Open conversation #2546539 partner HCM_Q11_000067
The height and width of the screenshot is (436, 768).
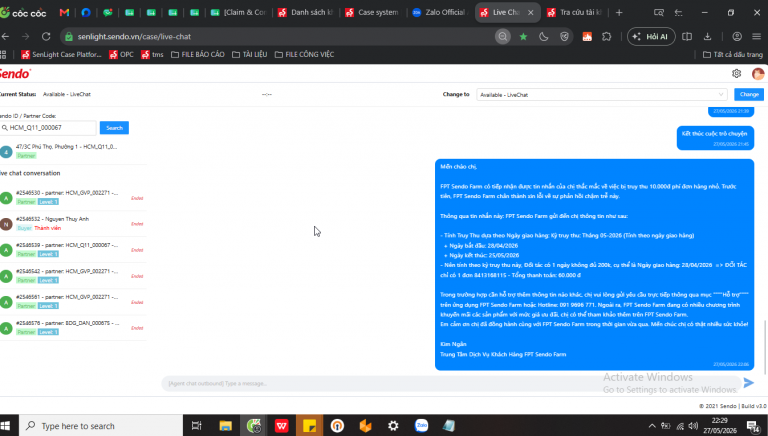[x=73, y=249]
